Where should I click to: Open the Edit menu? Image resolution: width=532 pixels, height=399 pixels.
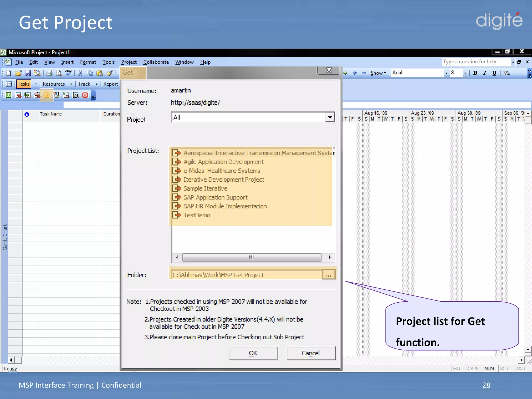pos(34,62)
